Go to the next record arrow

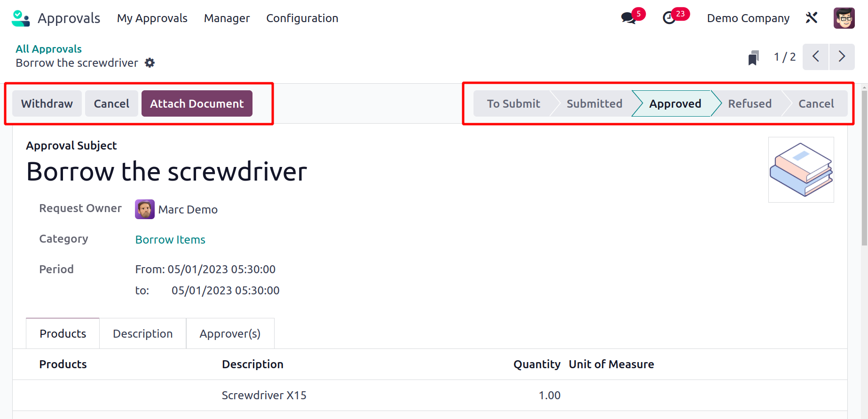tap(842, 57)
